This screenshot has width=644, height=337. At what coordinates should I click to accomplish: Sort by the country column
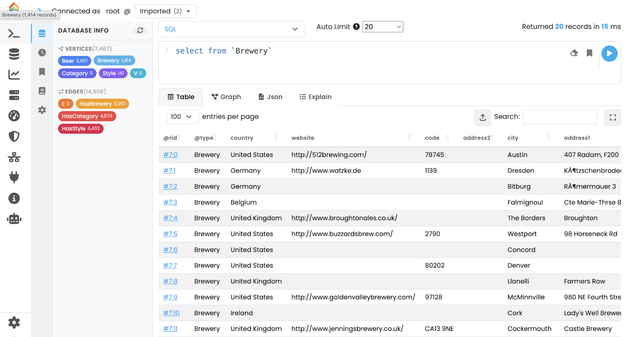click(x=254, y=138)
